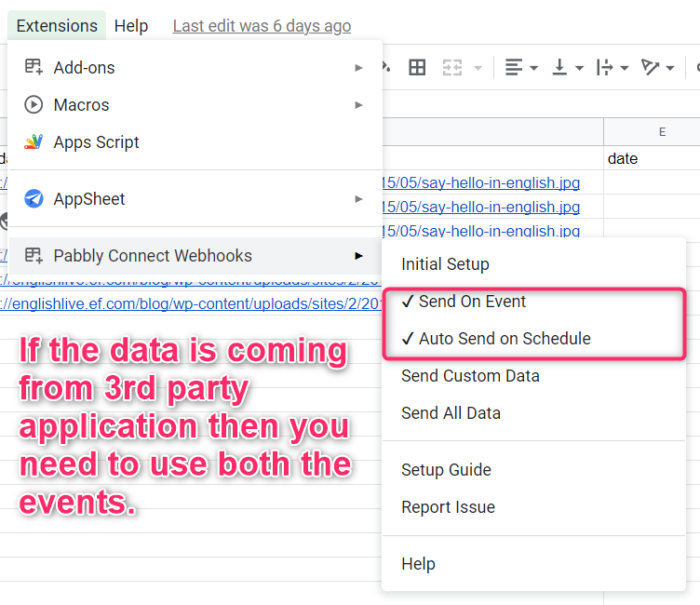Open the Help menu in menu bar

click(x=131, y=26)
